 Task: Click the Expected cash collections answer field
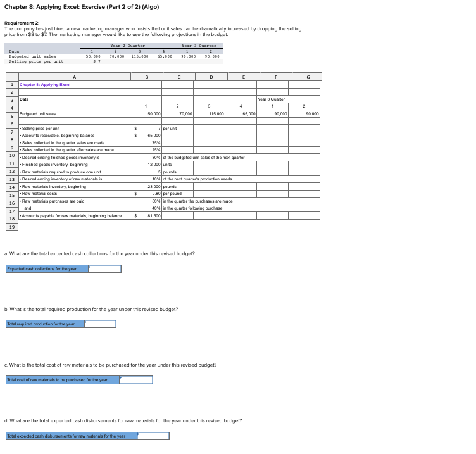coord(104,268)
